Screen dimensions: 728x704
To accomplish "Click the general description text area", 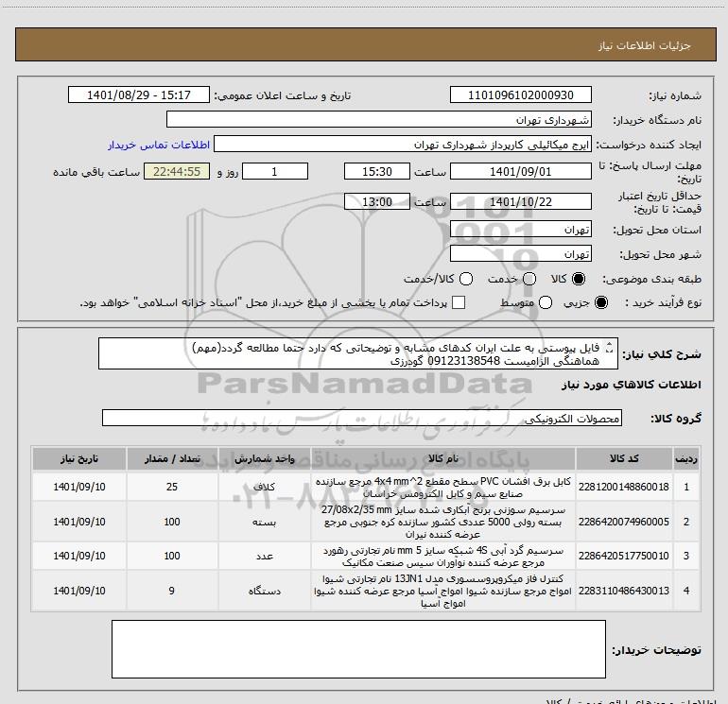I will (358, 353).
